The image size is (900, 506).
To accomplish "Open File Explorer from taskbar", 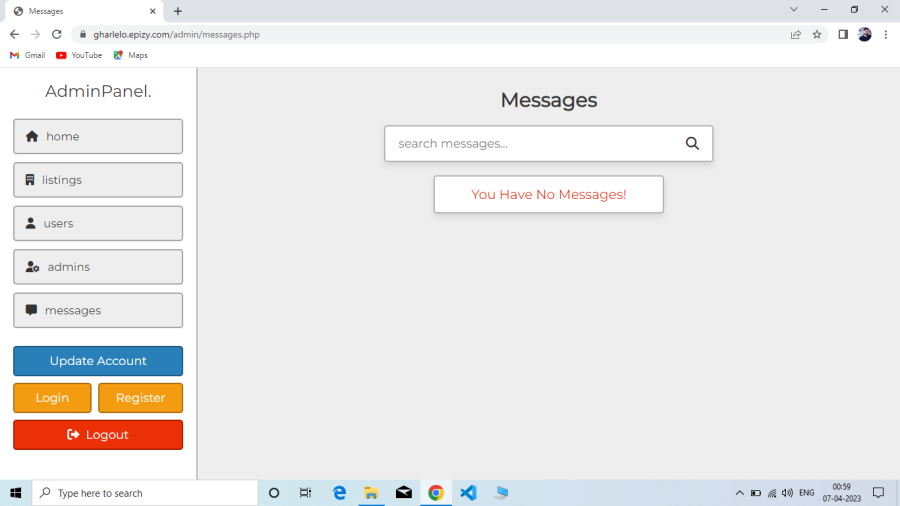I will [x=371, y=493].
